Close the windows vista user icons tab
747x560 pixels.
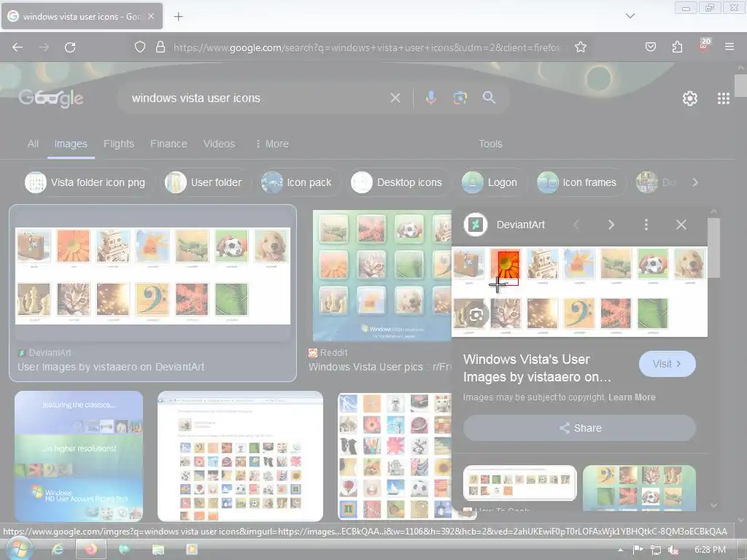(x=151, y=17)
